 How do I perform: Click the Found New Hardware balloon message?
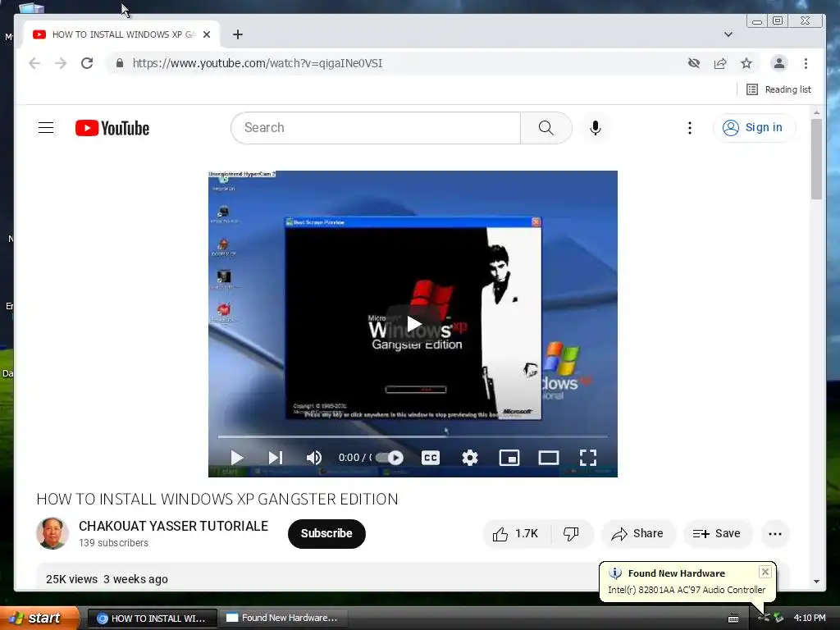pos(687,590)
